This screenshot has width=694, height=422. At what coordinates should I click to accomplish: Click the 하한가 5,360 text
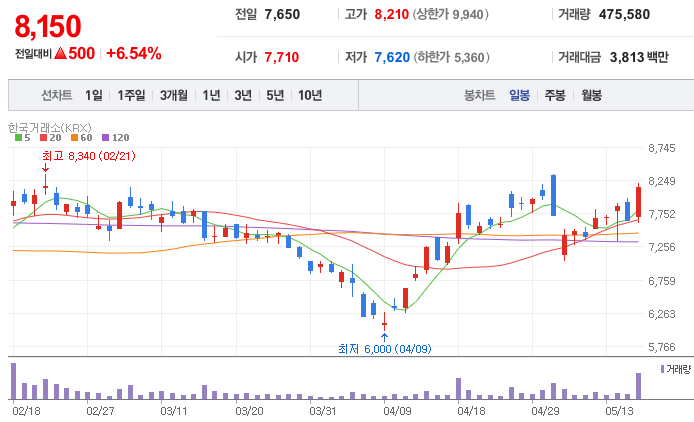tap(451, 57)
